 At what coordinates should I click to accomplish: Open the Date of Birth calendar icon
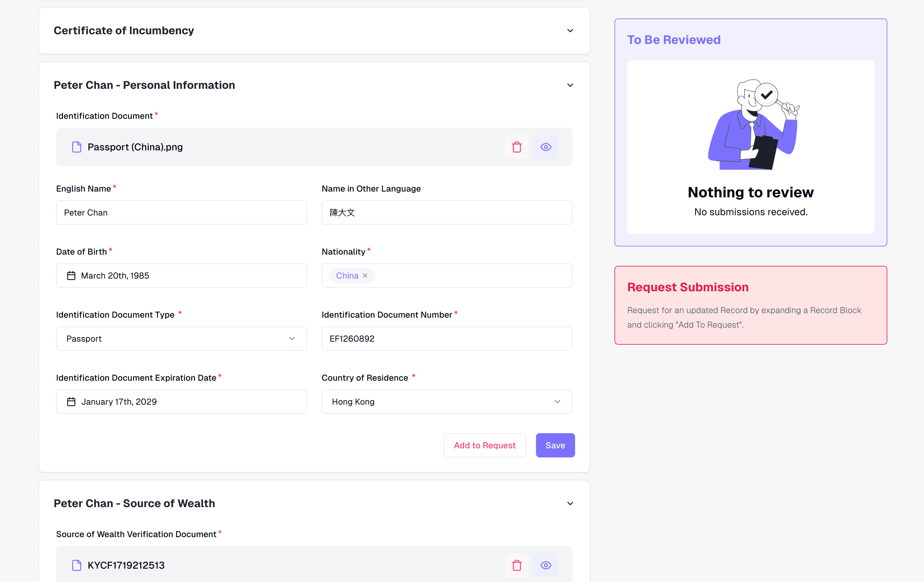pos(71,276)
